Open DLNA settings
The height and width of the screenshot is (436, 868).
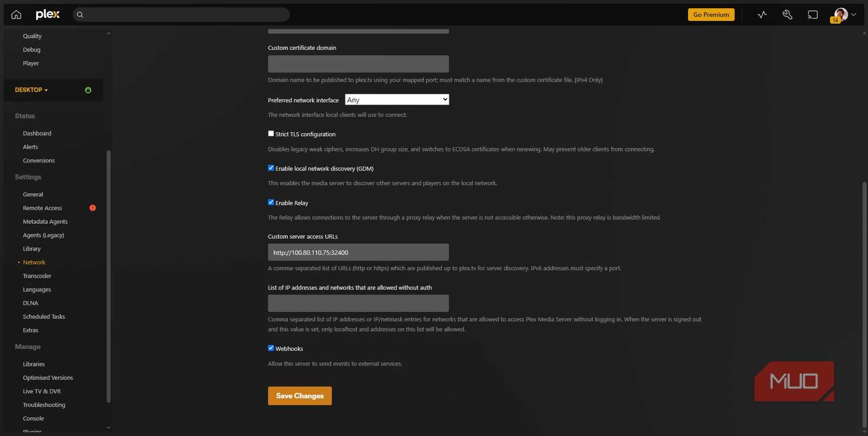(31, 303)
